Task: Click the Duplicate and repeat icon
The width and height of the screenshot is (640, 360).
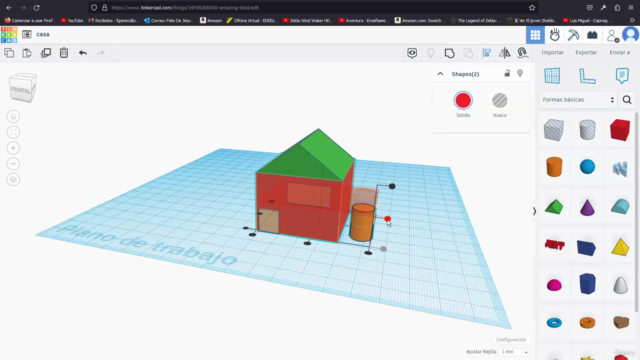Action: click(x=46, y=53)
